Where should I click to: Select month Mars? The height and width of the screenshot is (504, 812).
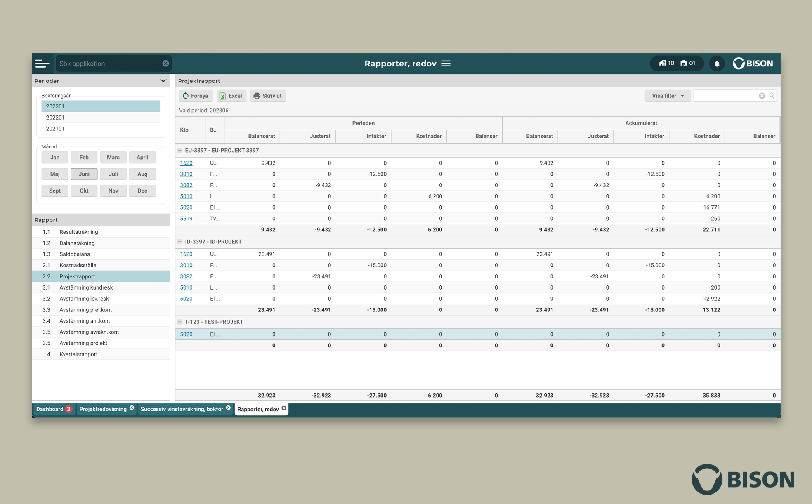[113, 157]
